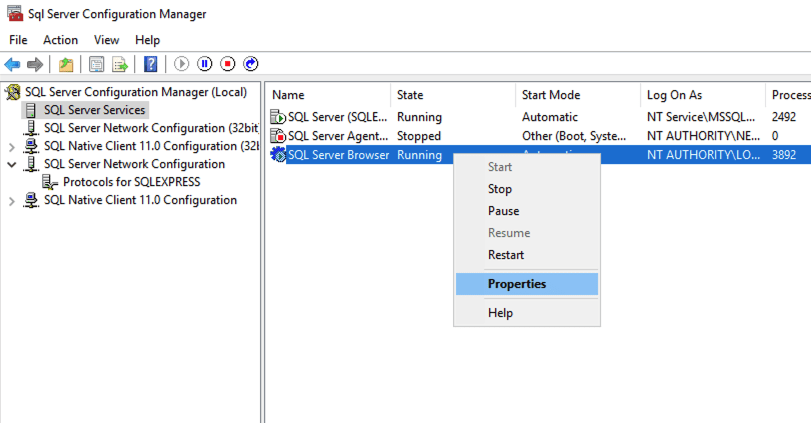This screenshot has height=423, width=811.
Task: Click the Back arrow toolbar icon
Action: pyautogui.click(x=12, y=64)
